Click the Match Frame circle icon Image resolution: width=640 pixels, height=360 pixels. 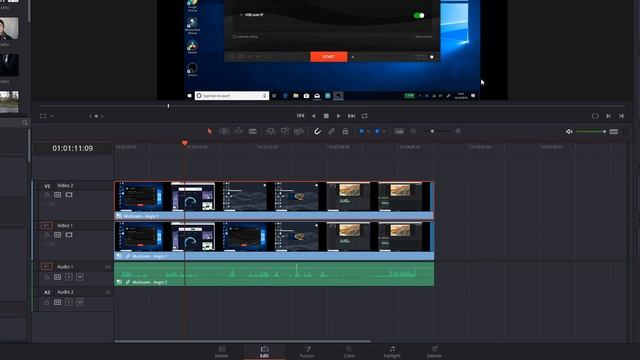tap(595, 116)
